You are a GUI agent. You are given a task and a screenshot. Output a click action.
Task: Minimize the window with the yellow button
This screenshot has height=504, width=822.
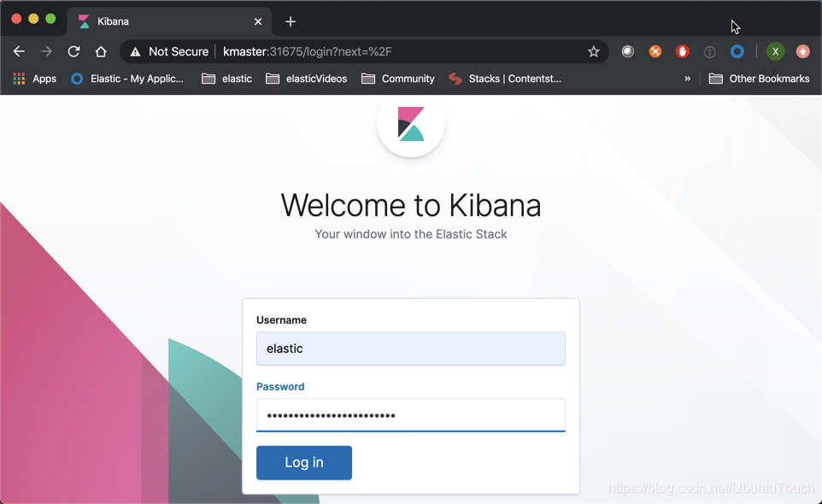click(33, 19)
